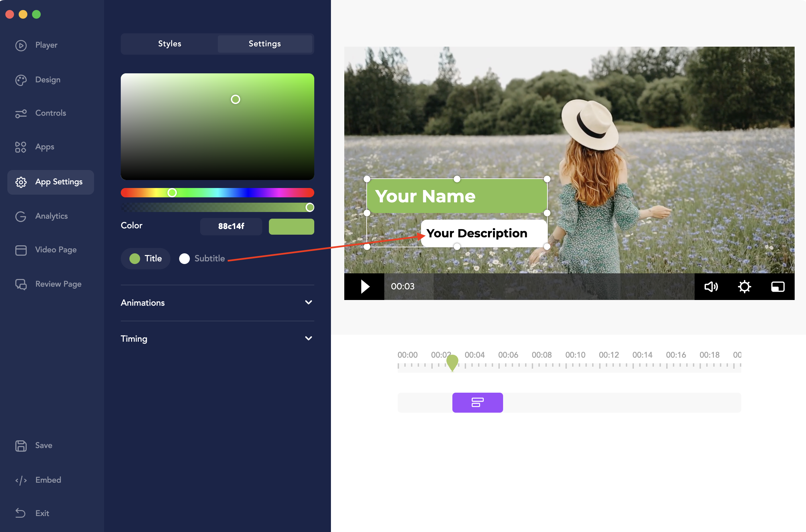Click the Analytics label
This screenshot has height=532, width=806.
click(52, 216)
